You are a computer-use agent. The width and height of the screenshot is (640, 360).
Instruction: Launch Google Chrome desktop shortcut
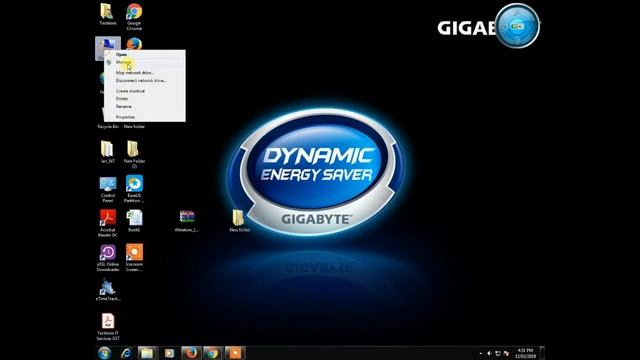point(134,16)
